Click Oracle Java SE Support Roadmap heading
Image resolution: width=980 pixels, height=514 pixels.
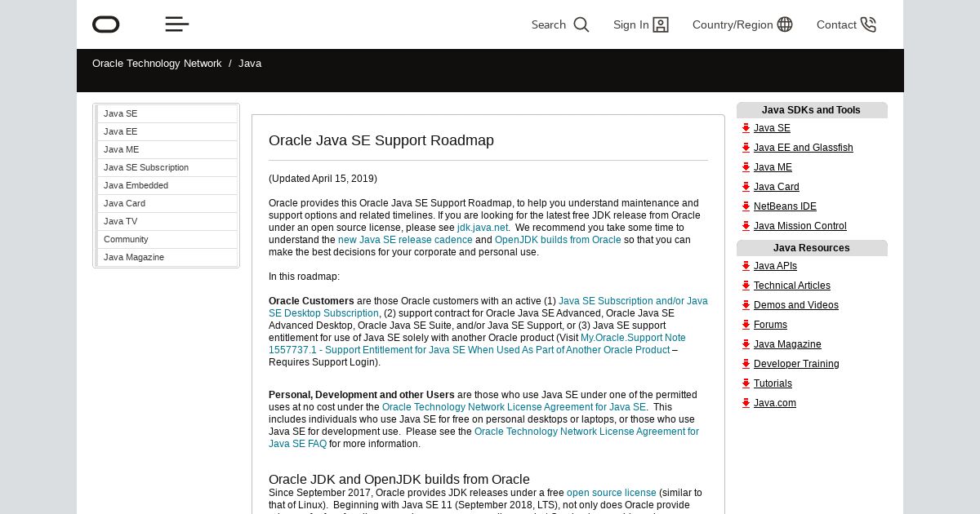pos(381,140)
